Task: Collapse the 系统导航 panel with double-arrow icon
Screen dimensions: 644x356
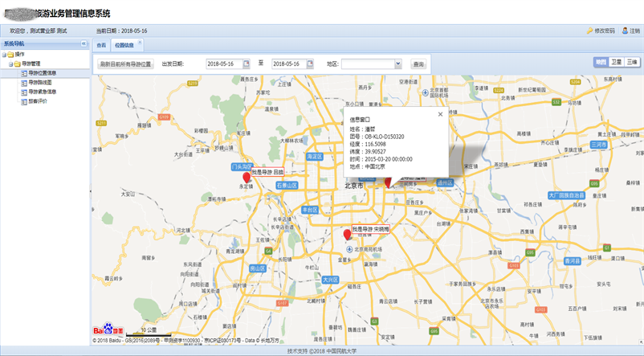Action: coord(84,43)
